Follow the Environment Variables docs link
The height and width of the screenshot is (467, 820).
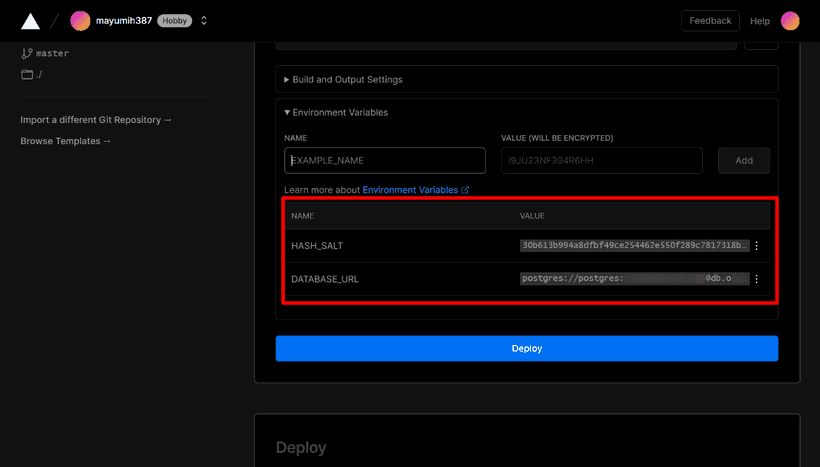(415, 190)
